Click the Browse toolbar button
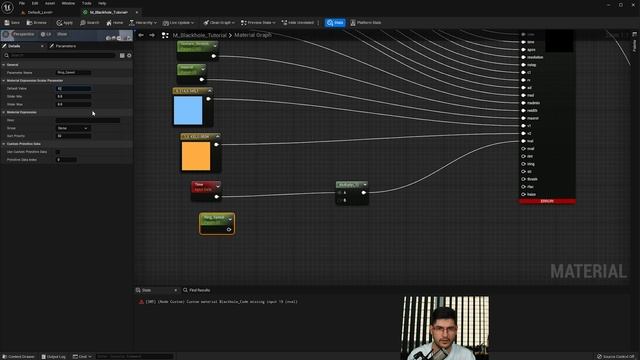This screenshot has width=640, height=360. point(37,22)
